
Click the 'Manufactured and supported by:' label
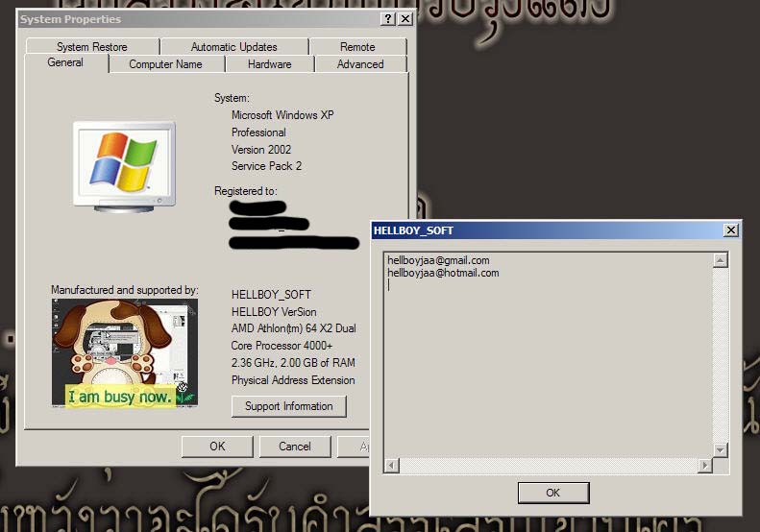click(125, 290)
